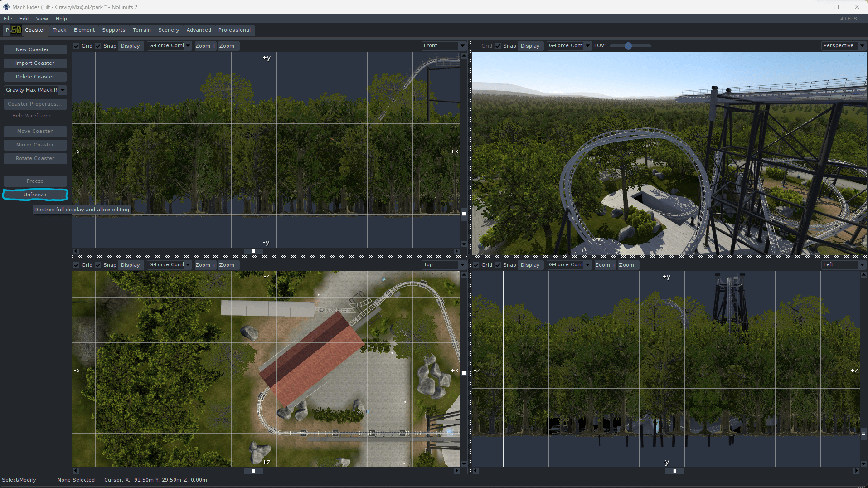This screenshot has height=488, width=868.
Task: Click the New Coaster... button
Action: (x=35, y=49)
